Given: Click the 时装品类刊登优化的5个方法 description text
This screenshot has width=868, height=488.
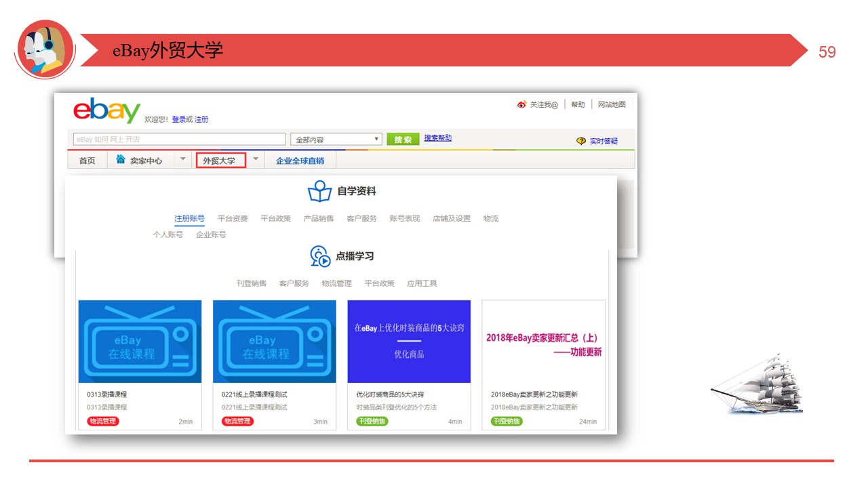Looking at the screenshot, I should point(397,407).
